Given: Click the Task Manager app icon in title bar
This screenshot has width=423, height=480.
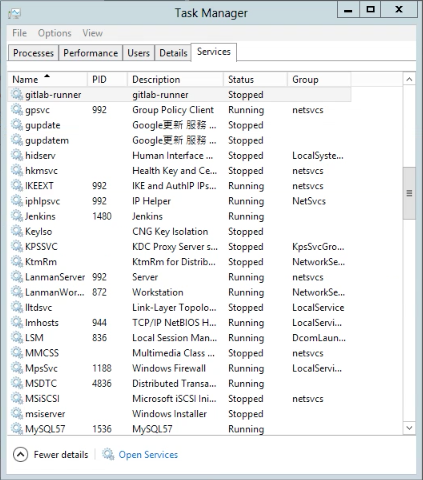Looking at the screenshot, I should [15, 14].
